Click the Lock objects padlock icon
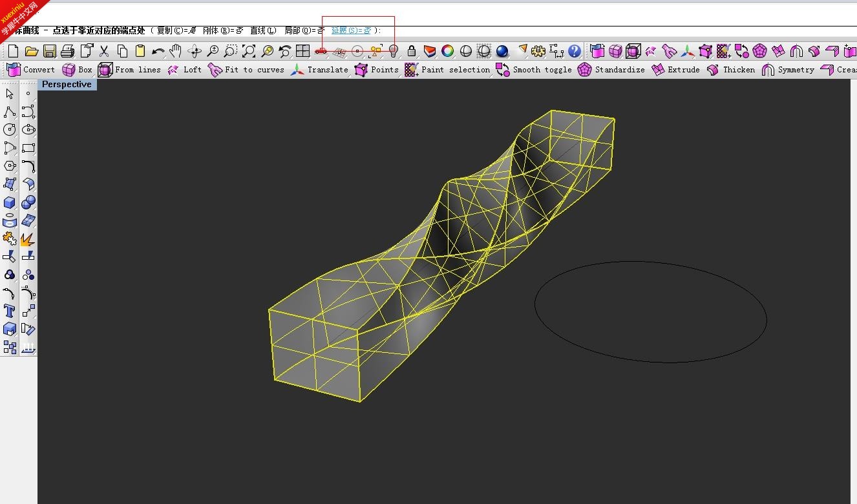 click(x=412, y=51)
